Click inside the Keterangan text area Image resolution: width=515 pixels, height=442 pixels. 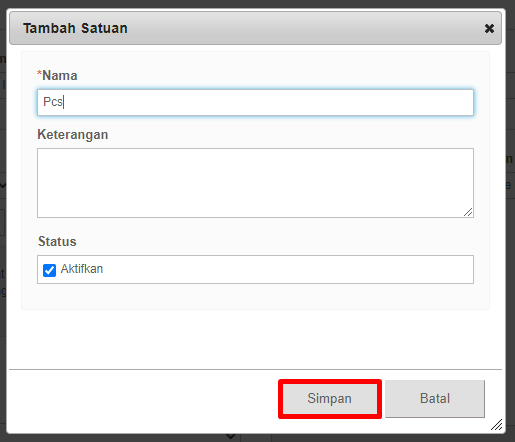(255, 183)
